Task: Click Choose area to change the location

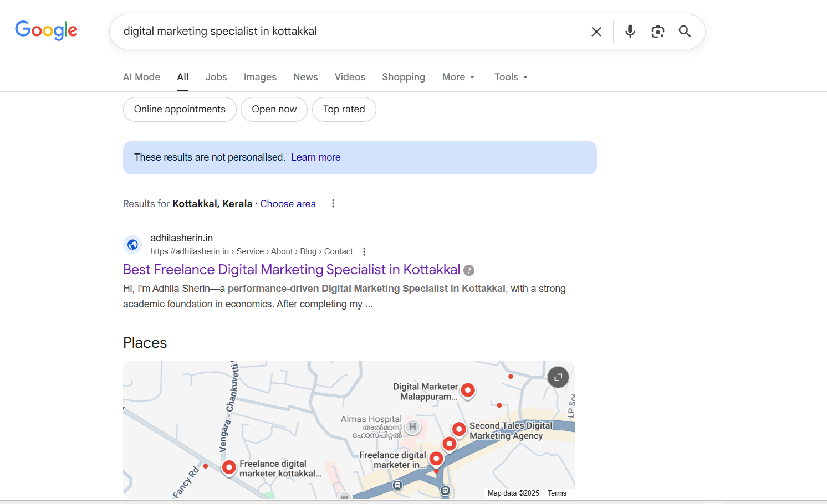Action: (288, 203)
